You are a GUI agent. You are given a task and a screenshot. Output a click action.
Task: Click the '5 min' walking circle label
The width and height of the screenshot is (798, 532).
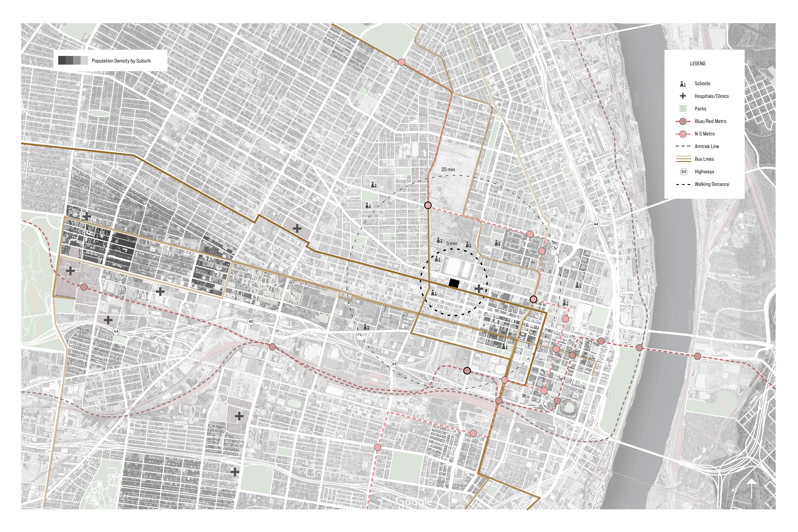click(452, 243)
